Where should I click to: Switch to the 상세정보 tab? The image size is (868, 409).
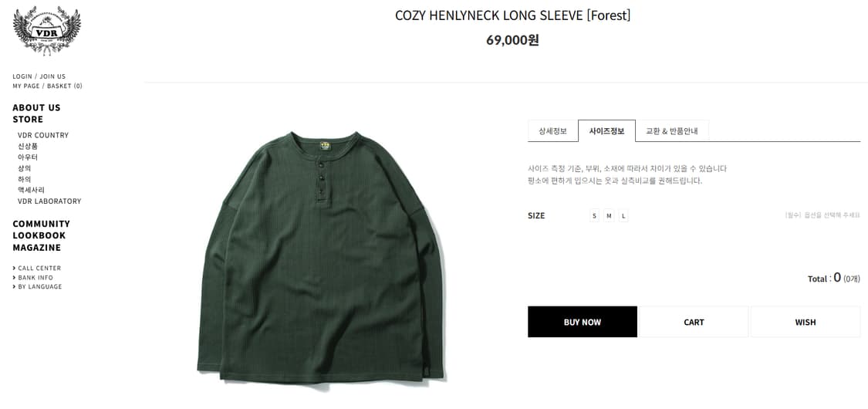click(553, 131)
